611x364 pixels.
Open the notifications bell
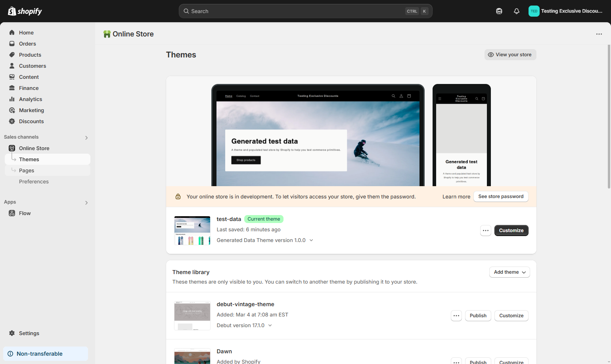[x=517, y=11]
